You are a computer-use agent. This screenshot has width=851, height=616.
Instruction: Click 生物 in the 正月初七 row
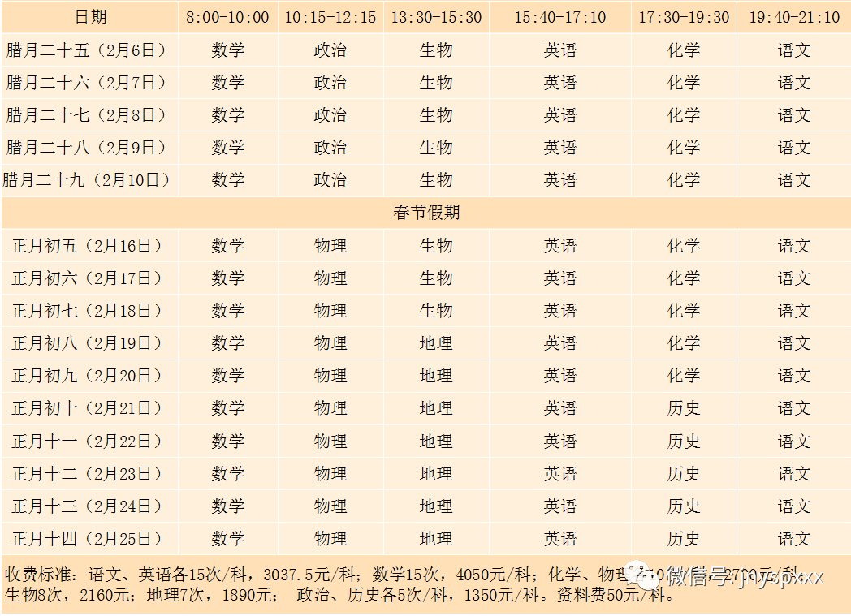click(x=436, y=311)
